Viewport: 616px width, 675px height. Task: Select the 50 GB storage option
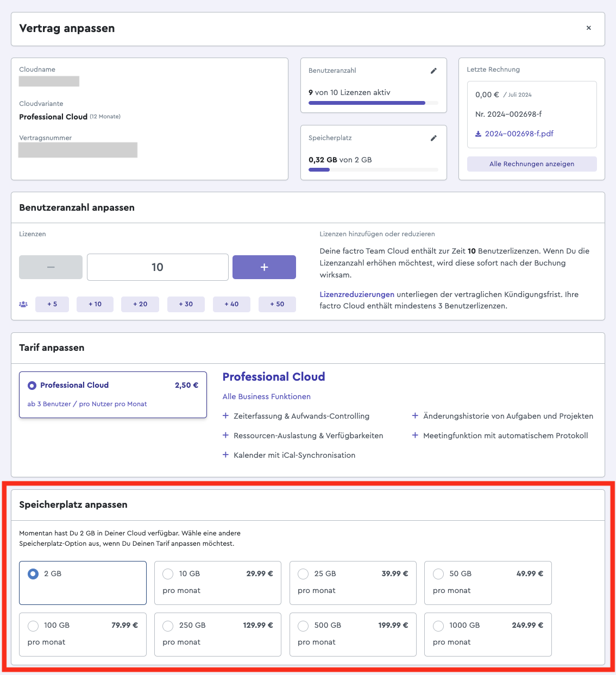[488, 583]
